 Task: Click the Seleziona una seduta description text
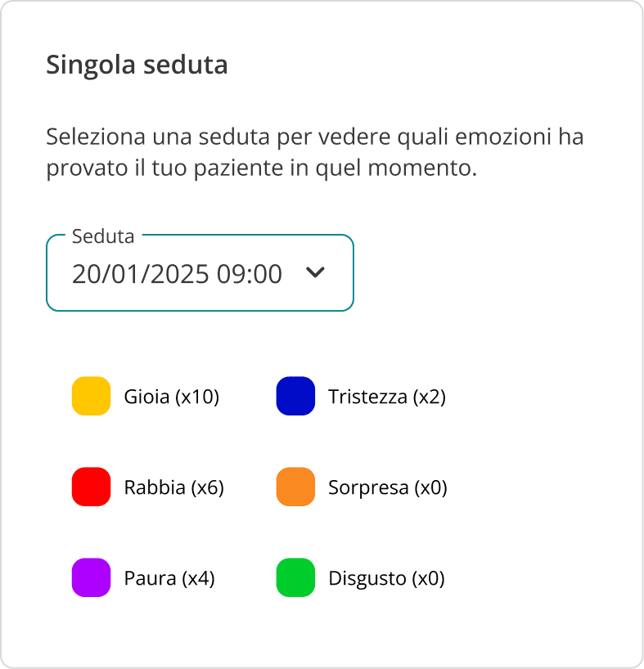coord(315,152)
